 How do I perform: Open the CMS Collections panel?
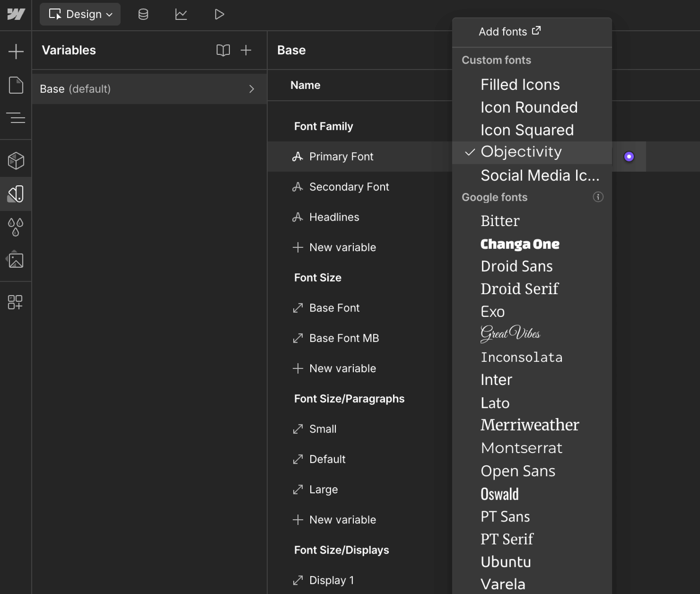click(143, 14)
